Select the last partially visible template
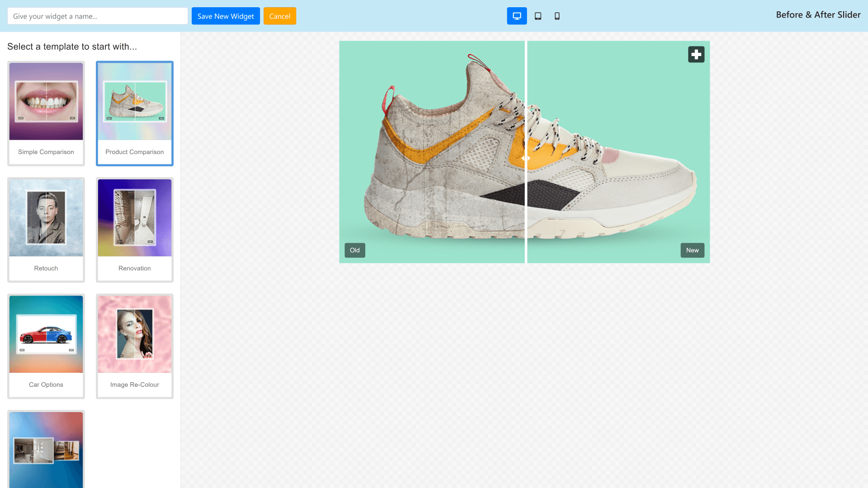The height and width of the screenshot is (488, 868). tap(46, 450)
